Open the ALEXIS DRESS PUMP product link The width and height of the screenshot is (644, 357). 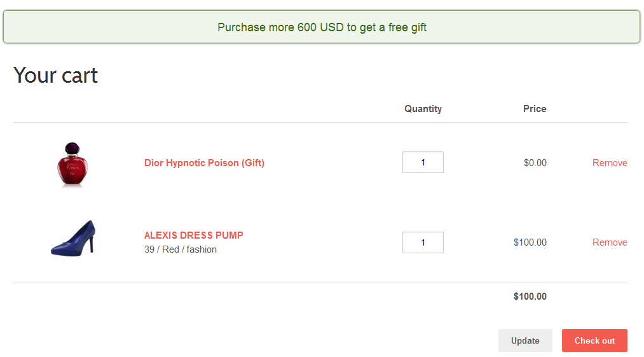coord(193,235)
